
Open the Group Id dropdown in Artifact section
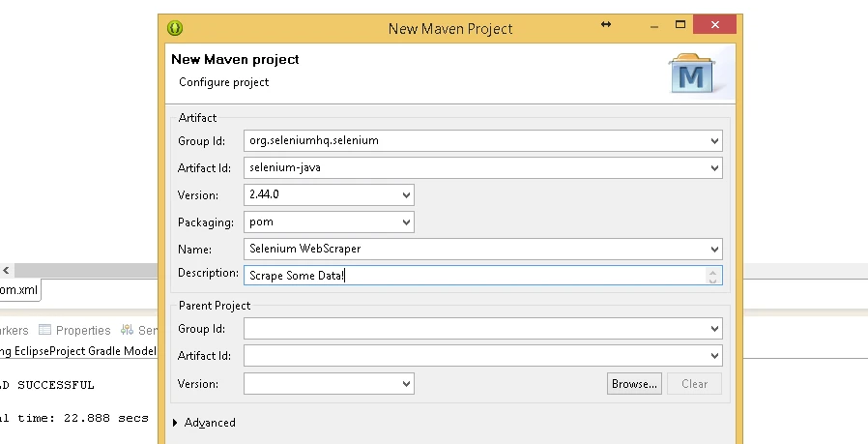coord(714,141)
